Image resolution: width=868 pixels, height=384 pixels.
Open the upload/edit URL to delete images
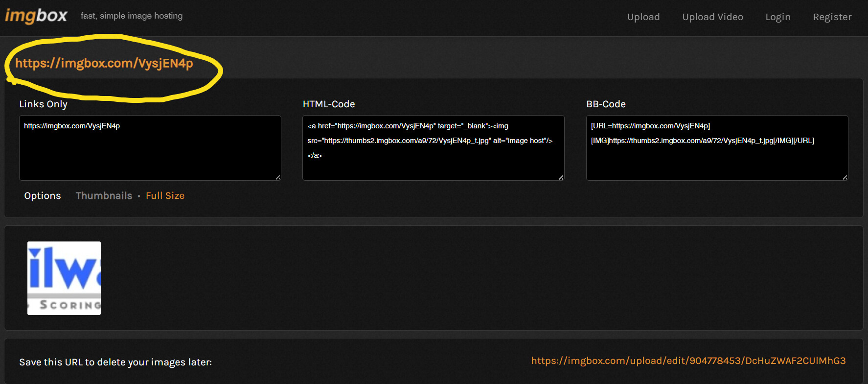(688, 361)
